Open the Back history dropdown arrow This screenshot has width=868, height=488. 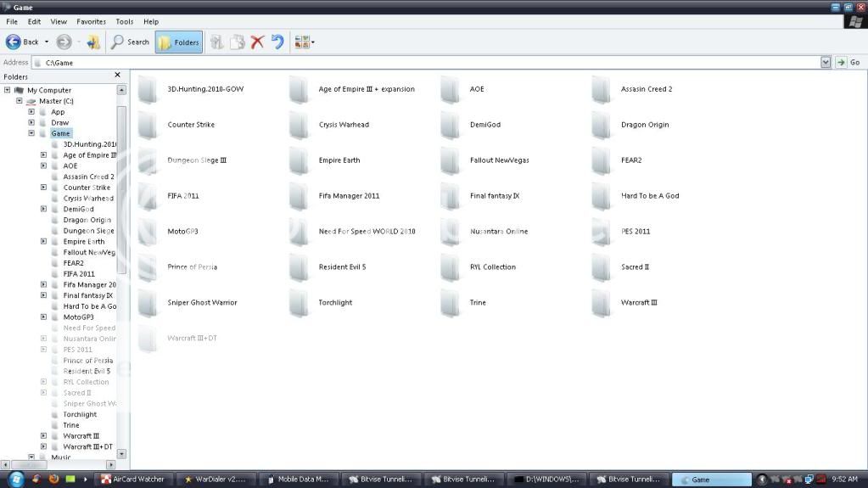[47, 42]
